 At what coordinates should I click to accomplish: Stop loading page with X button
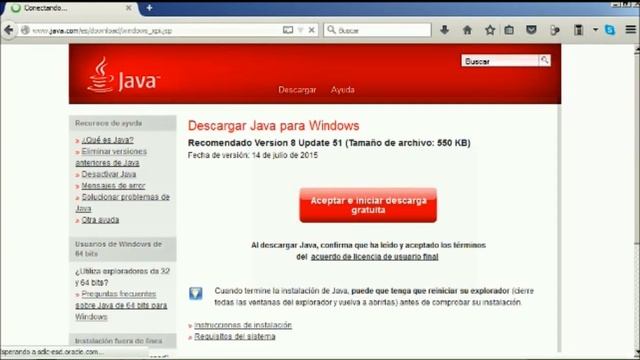coord(311,30)
